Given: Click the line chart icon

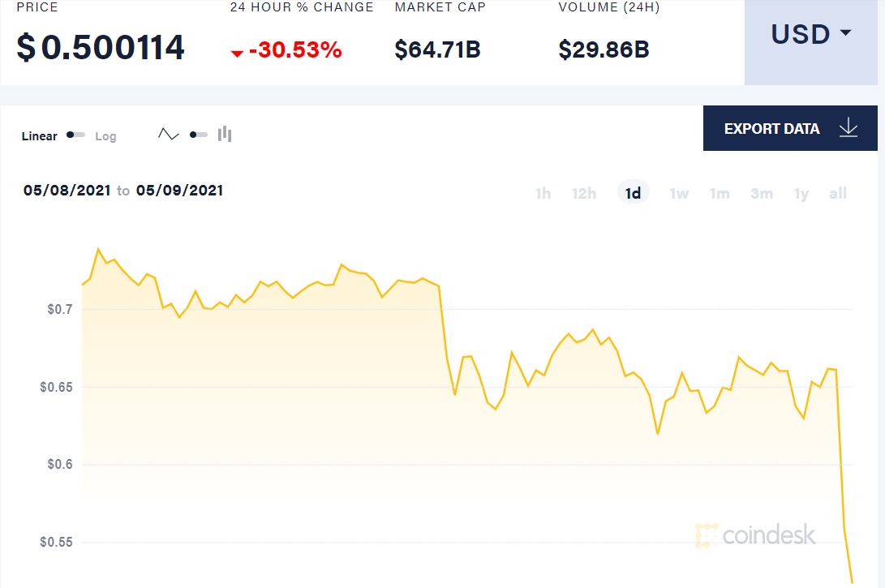Looking at the screenshot, I should click(x=168, y=135).
